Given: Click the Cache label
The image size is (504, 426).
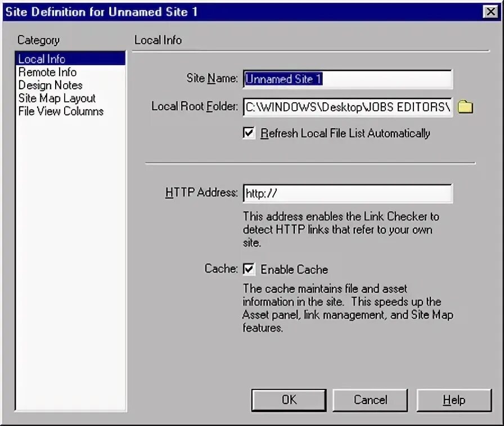Looking at the screenshot, I should 221,269.
